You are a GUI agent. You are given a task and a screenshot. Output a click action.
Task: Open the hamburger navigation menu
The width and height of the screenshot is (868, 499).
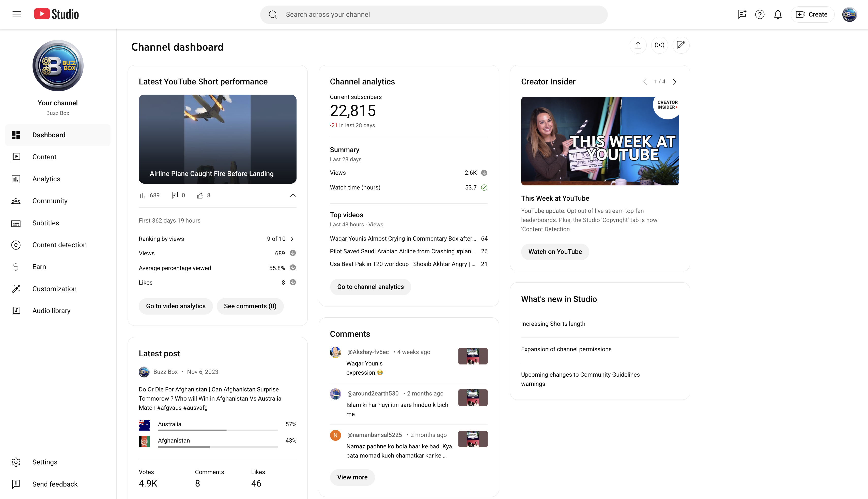17,14
